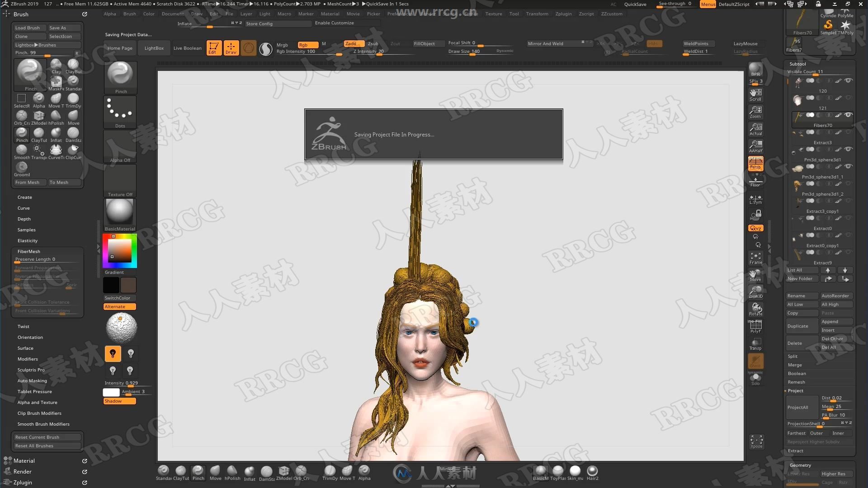Select the GroomI brush icon
The height and width of the screenshot is (488, 868).
point(22,169)
